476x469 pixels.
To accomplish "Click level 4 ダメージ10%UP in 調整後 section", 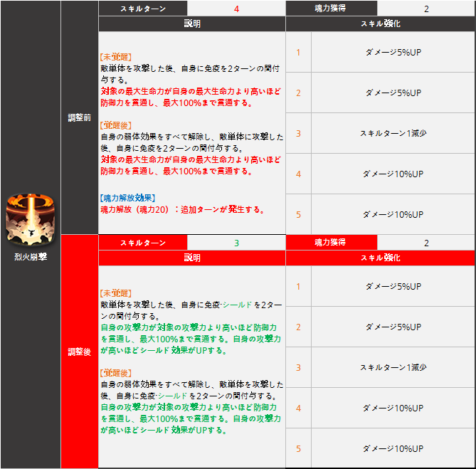I will coord(393,408).
